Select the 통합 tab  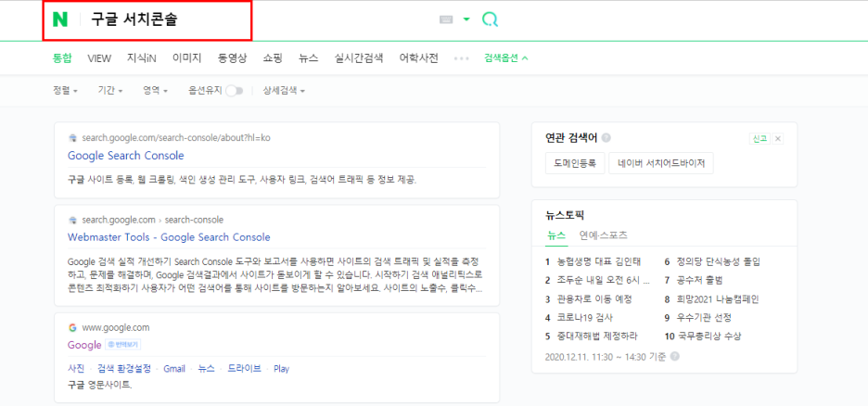(x=62, y=58)
